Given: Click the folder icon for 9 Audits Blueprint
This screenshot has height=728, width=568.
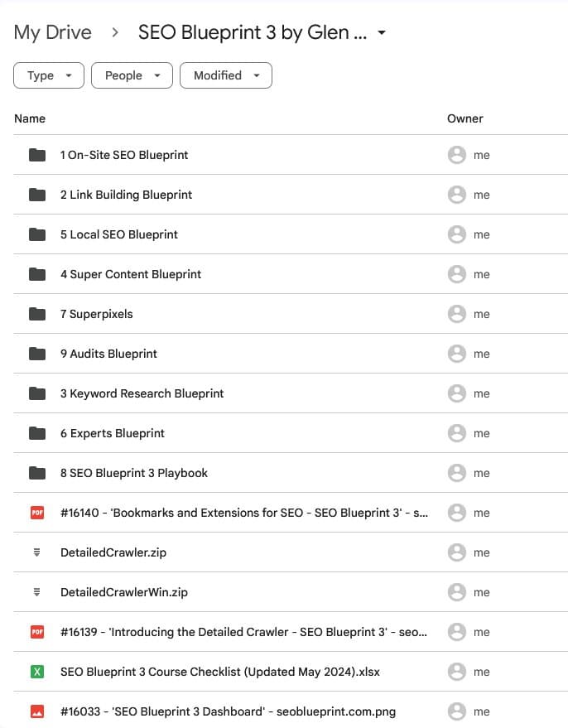Looking at the screenshot, I should coord(36,354).
